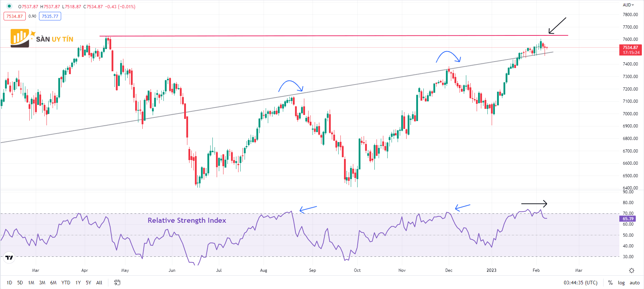Click the change value −0.43 (−0.01%)
Viewport: 644px width, 289px height.
pyautogui.click(x=120, y=6)
